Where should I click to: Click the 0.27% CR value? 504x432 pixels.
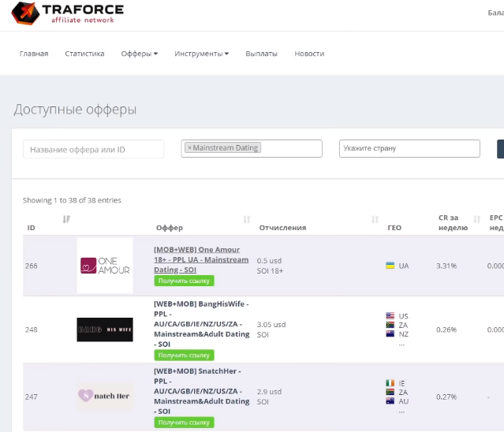click(x=446, y=397)
